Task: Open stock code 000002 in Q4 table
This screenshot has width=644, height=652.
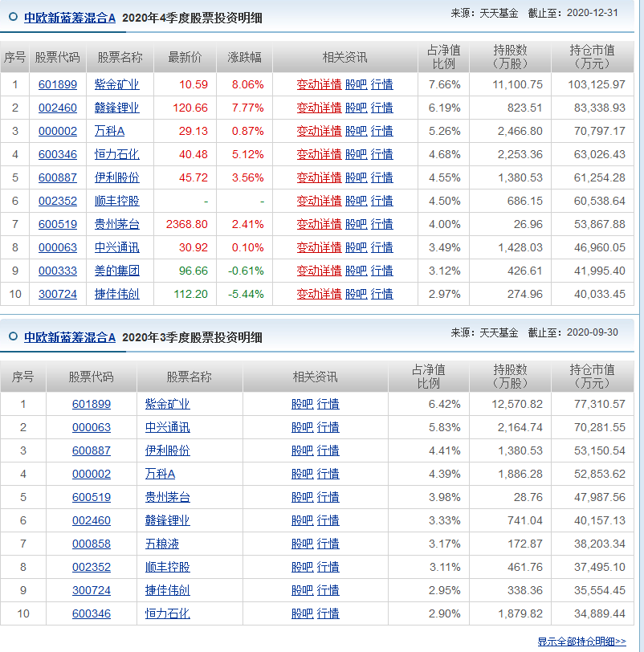Action: point(58,132)
